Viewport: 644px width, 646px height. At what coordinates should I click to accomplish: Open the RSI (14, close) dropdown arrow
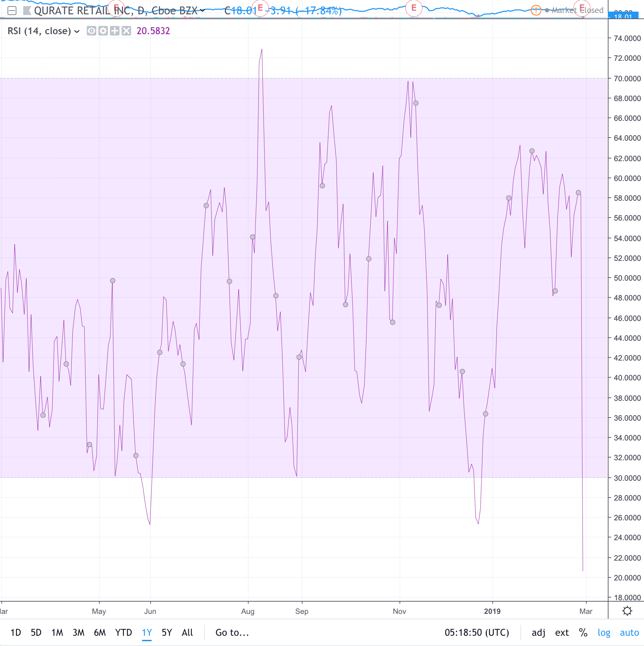point(77,31)
